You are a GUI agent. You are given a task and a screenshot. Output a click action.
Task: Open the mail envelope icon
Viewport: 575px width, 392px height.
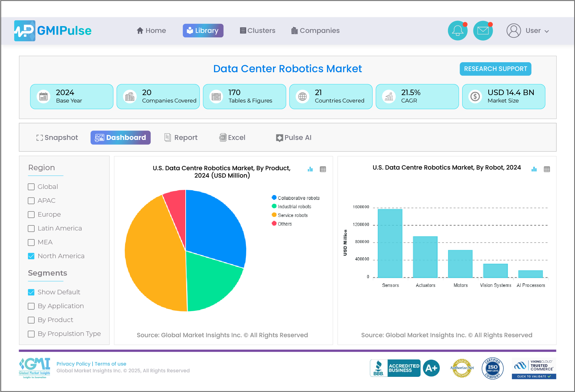tap(483, 31)
